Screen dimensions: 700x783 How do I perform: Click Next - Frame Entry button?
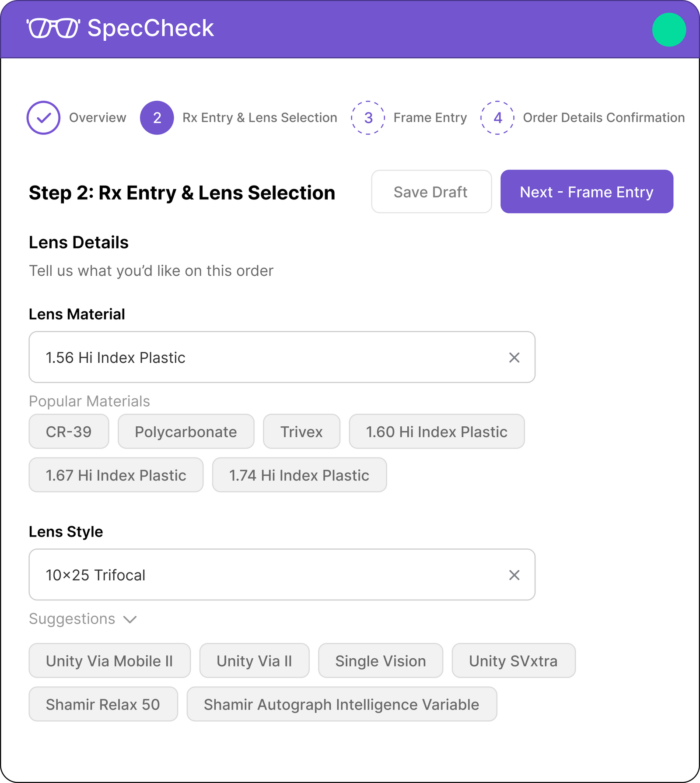point(587,192)
